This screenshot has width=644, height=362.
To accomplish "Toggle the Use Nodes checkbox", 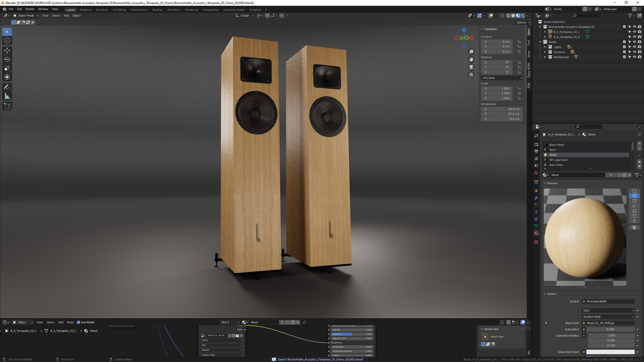I will point(79,322).
